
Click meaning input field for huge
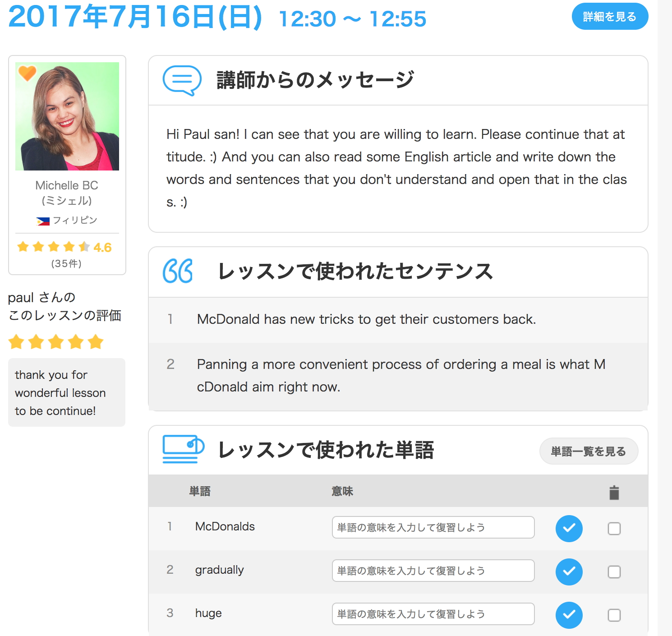tap(433, 614)
